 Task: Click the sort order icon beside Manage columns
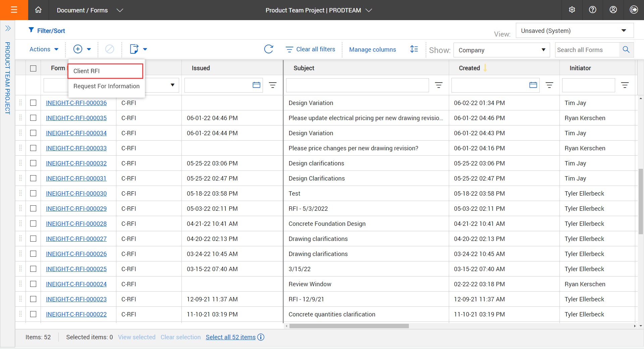pyautogui.click(x=414, y=49)
